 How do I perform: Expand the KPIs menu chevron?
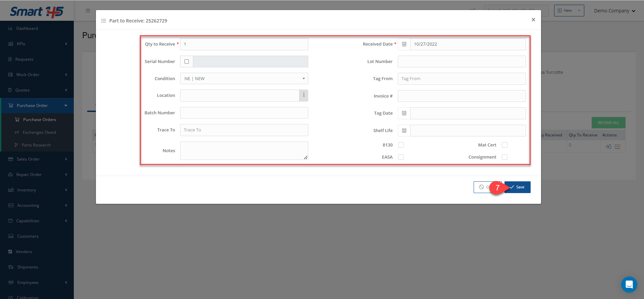click(x=66, y=44)
